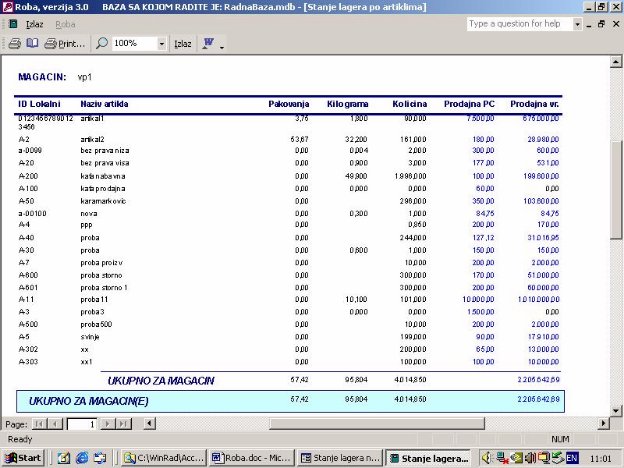The width and height of the screenshot is (624, 468).
Task: Click the Access icon left of Izlaz menu
Action: click(12, 23)
